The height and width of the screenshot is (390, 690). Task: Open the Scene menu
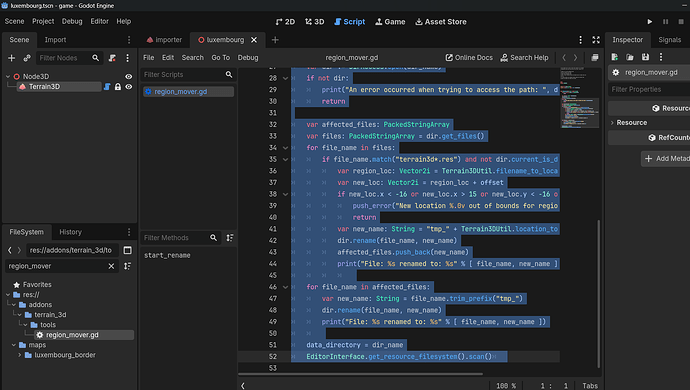15,21
